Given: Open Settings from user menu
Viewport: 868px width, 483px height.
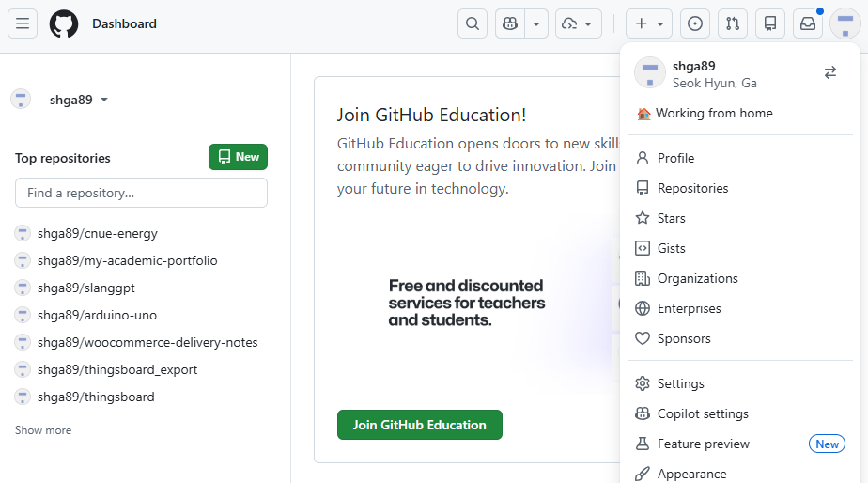Looking at the screenshot, I should click(739, 383).
